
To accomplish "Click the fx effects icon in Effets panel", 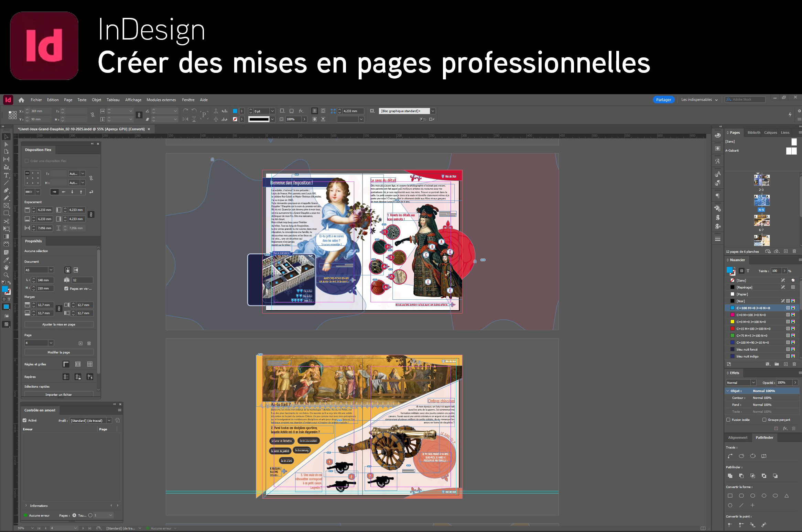I will tap(785, 429).
